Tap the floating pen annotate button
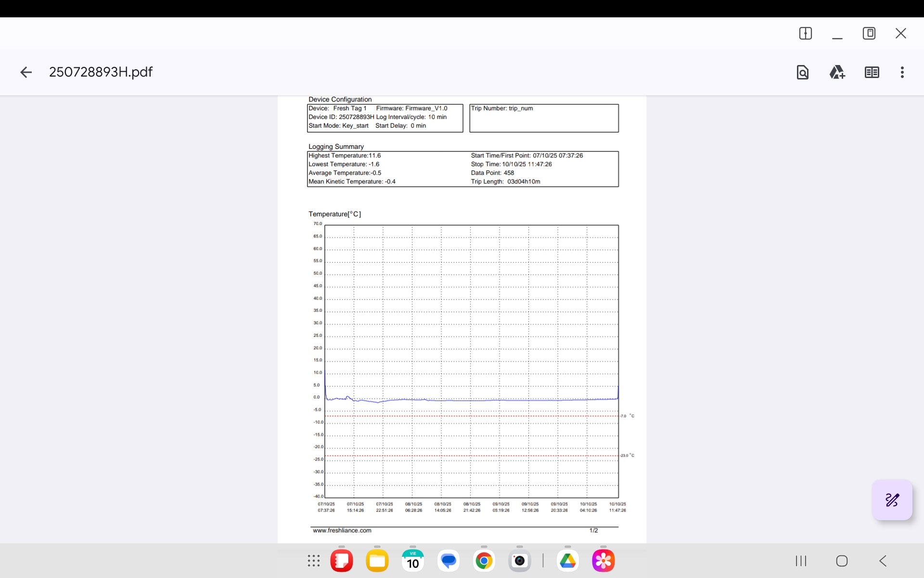The height and width of the screenshot is (578, 924). [x=892, y=500]
